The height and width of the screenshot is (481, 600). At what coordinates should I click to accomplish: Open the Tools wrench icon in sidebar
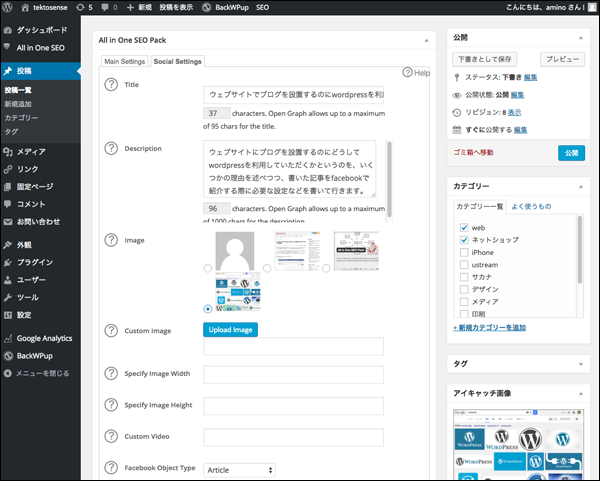click(9, 297)
